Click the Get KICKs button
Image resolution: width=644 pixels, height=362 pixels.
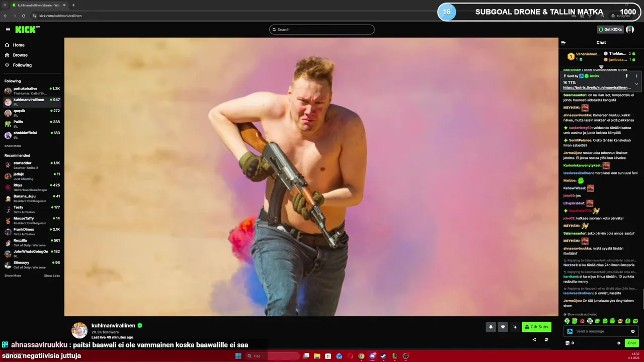coord(610,30)
